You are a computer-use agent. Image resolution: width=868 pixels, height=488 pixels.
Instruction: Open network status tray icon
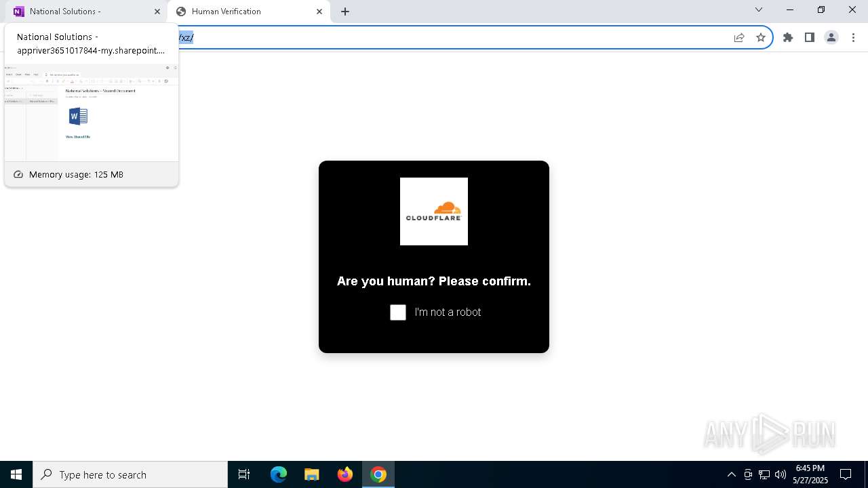tap(764, 474)
